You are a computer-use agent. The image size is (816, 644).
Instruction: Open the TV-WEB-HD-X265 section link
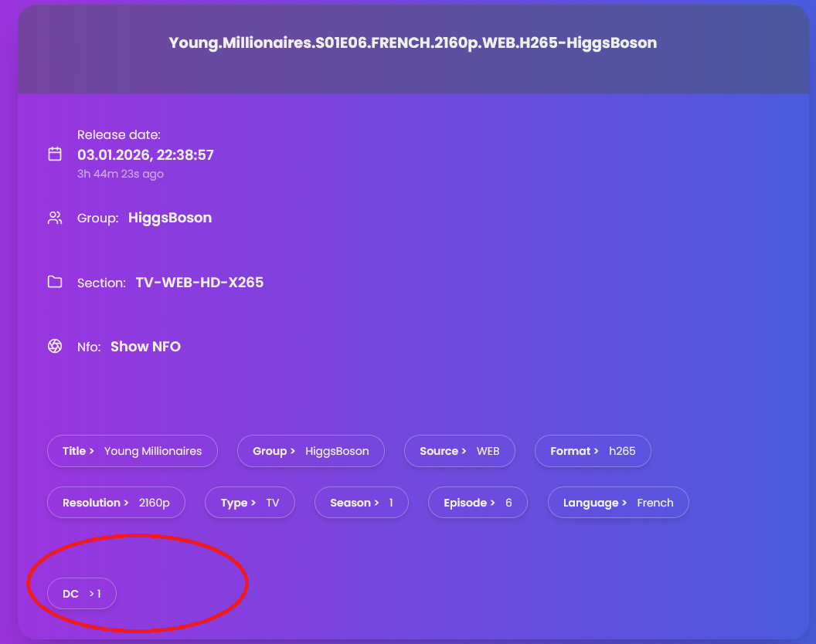click(199, 283)
